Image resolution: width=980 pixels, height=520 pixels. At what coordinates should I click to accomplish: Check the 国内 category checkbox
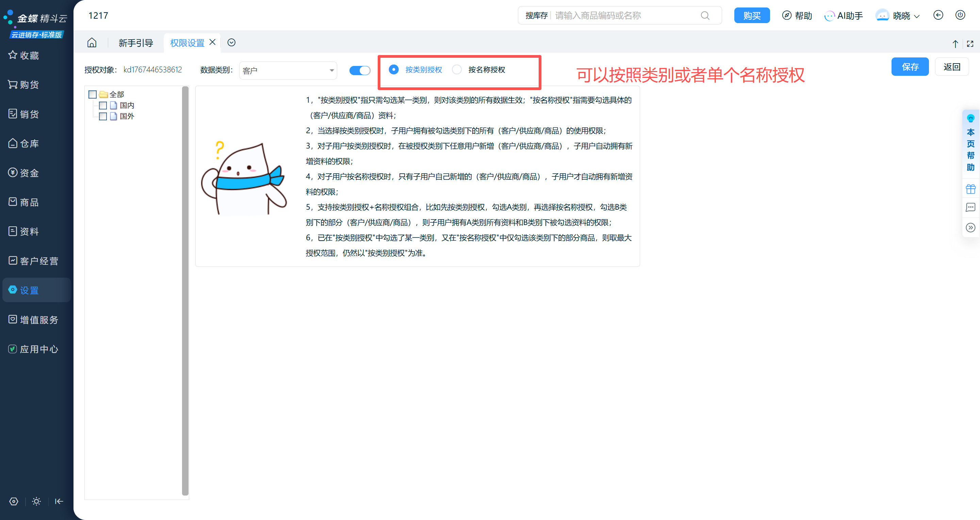coord(103,105)
